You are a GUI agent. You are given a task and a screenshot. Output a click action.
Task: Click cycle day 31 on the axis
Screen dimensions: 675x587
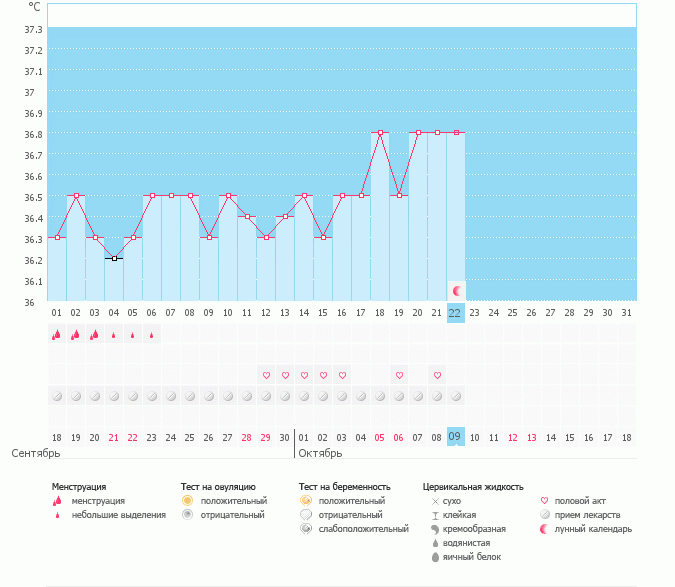(x=627, y=312)
